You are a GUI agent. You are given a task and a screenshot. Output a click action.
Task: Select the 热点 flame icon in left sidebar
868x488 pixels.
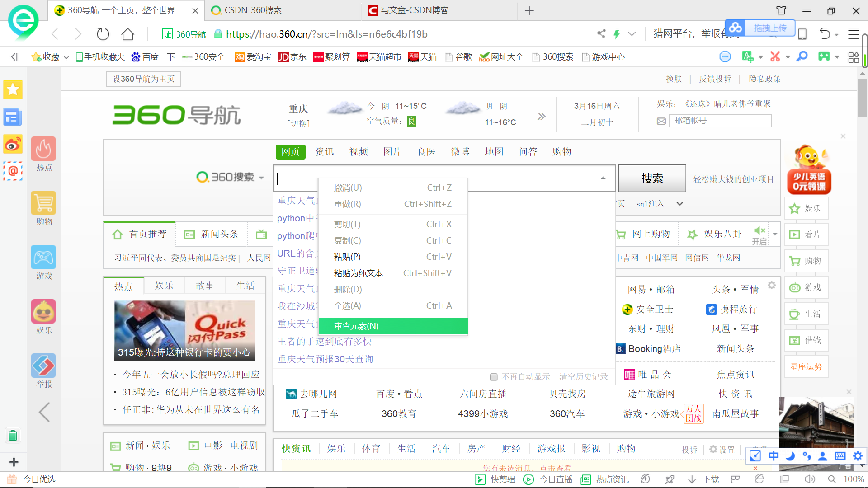click(43, 149)
